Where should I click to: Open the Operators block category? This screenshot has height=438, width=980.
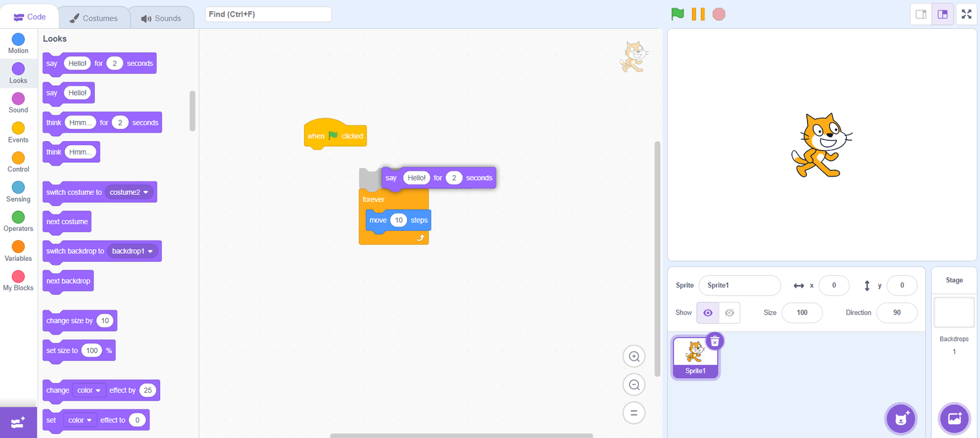(18, 222)
